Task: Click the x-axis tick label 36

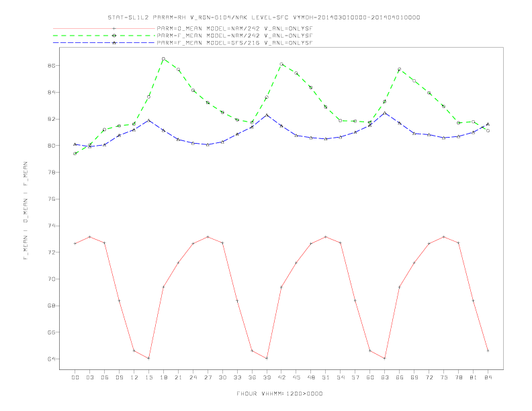Action: coord(252,377)
